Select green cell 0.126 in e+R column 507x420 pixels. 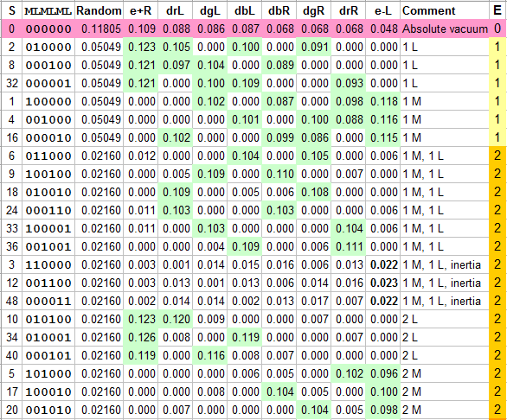(141, 337)
